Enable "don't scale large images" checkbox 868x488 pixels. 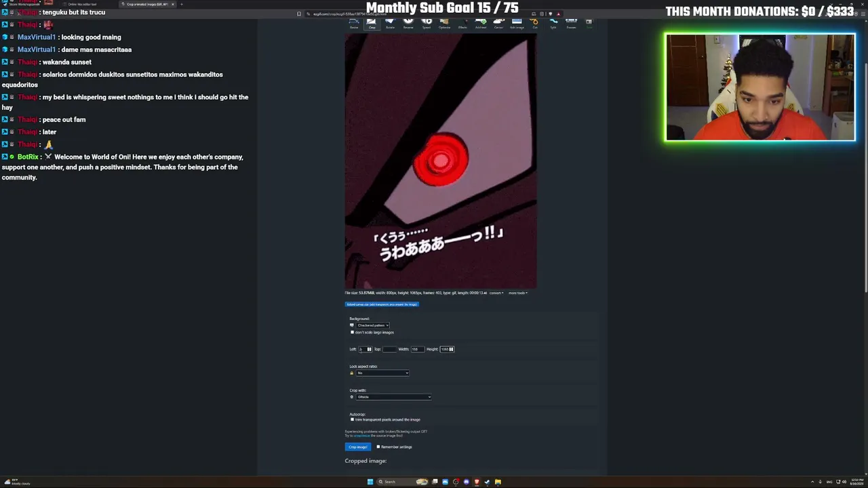tap(352, 332)
